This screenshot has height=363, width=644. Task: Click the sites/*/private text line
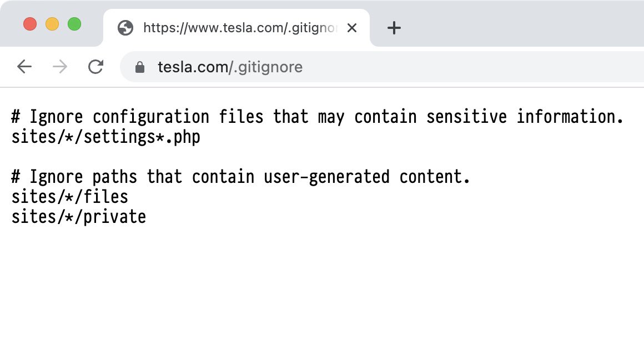click(x=78, y=217)
